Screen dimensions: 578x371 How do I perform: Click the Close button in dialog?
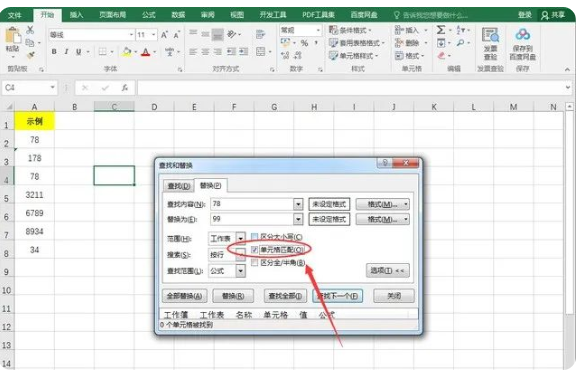pyautogui.click(x=394, y=296)
